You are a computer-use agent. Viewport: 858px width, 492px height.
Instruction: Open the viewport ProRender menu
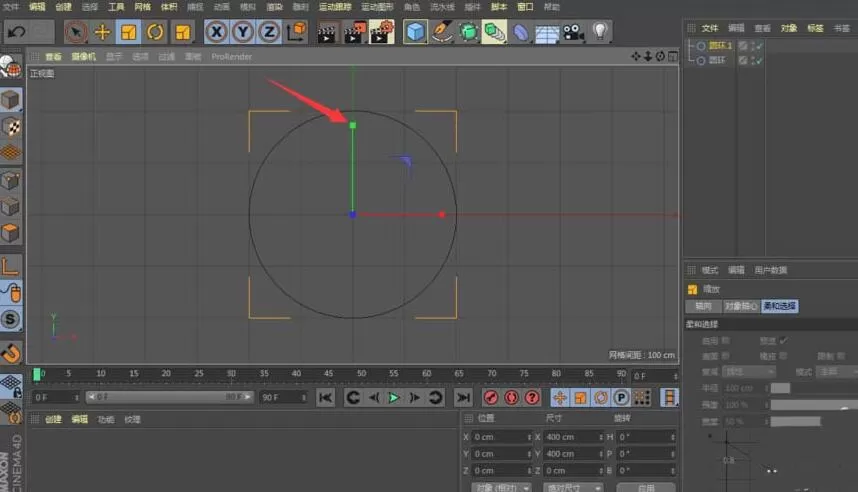tap(231, 56)
